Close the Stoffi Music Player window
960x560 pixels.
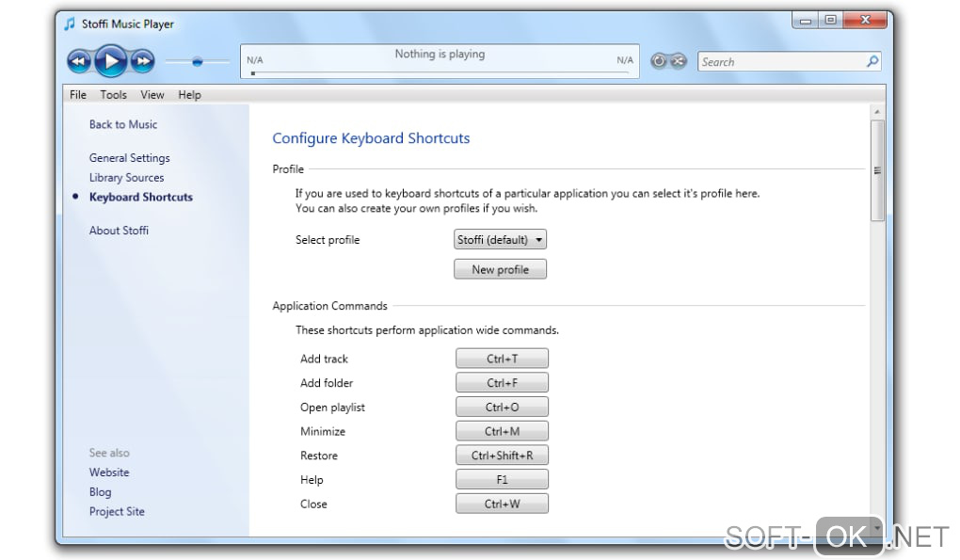point(865,21)
